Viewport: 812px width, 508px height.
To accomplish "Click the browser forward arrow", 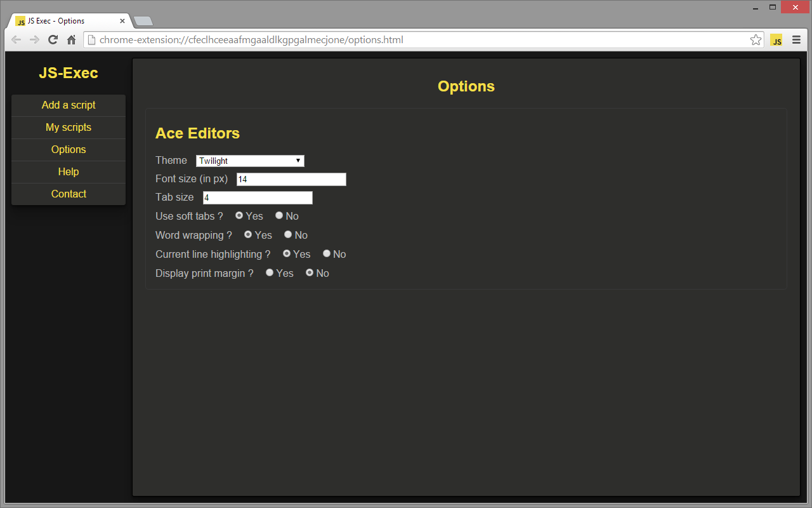I will (x=35, y=40).
